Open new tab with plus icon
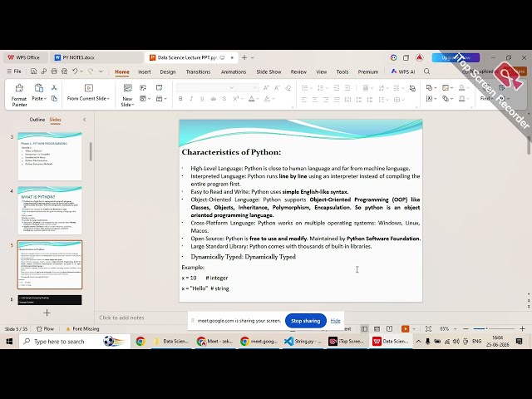 click(x=244, y=57)
